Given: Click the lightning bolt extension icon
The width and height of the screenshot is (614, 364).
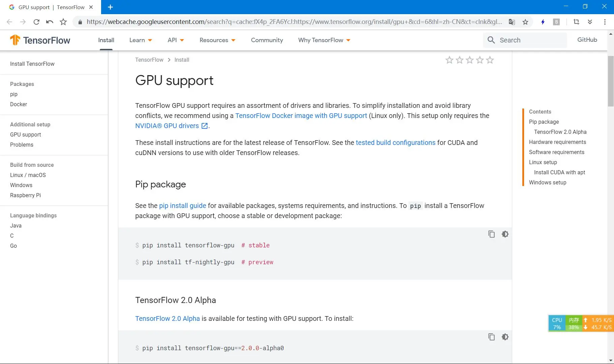Looking at the screenshot, I should pyautogui.click(x=543, y=22).
